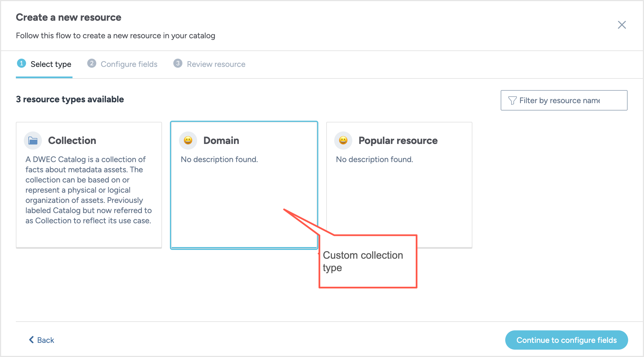Go Back to previous screen

tap(42, 340)
